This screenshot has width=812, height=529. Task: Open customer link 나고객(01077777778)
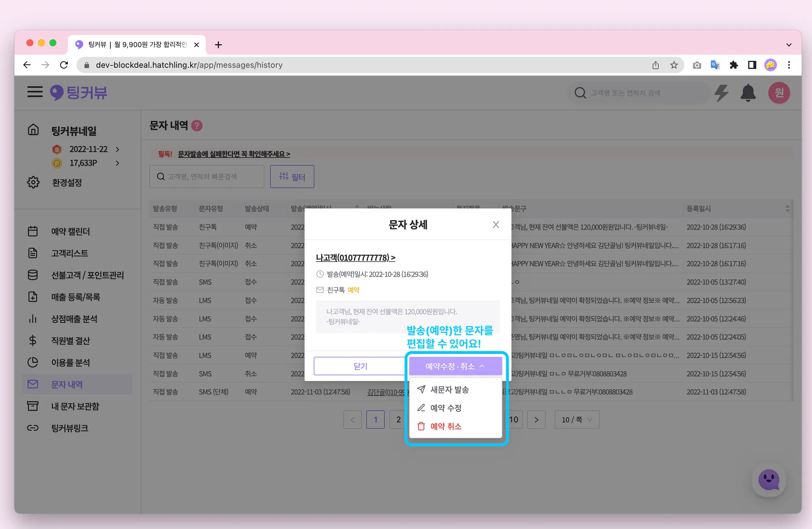355,258
